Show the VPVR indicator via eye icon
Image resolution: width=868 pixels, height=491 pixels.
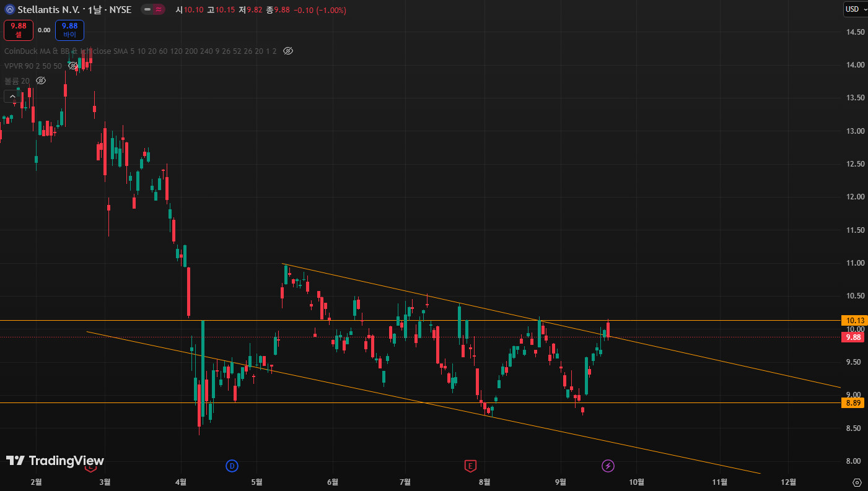[x=73, y=66]
